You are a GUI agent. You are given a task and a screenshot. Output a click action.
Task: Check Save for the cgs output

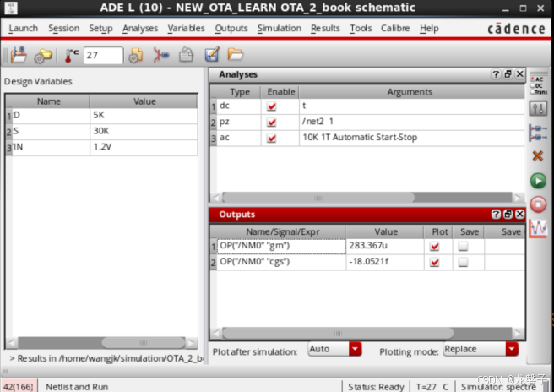tap(463, 262)
